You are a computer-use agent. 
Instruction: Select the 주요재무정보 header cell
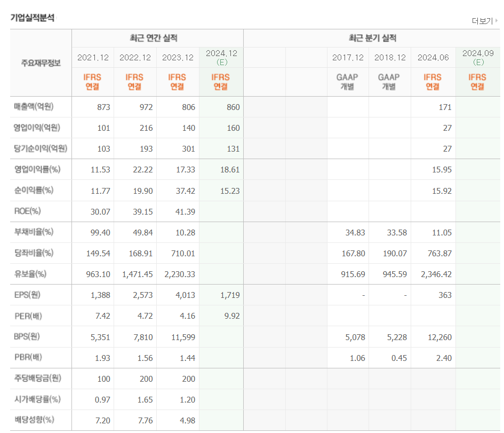pyautogui.click(x=41, y=62)
